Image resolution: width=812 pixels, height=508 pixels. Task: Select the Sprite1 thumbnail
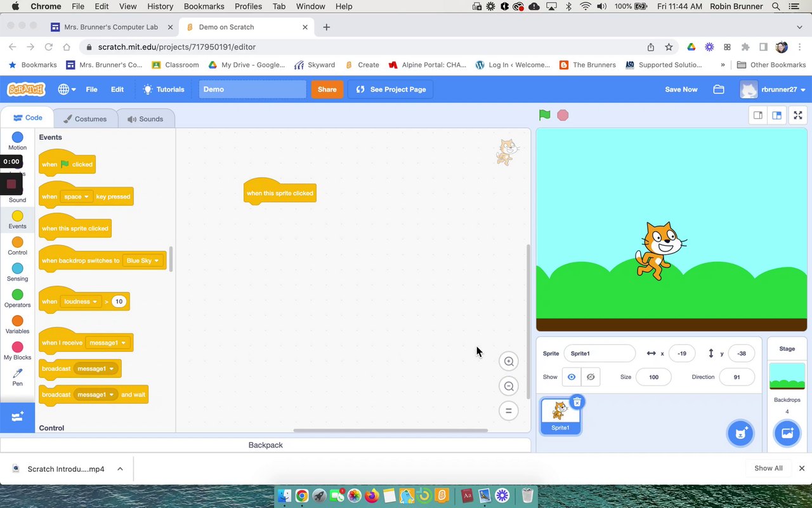pos(560,417)
